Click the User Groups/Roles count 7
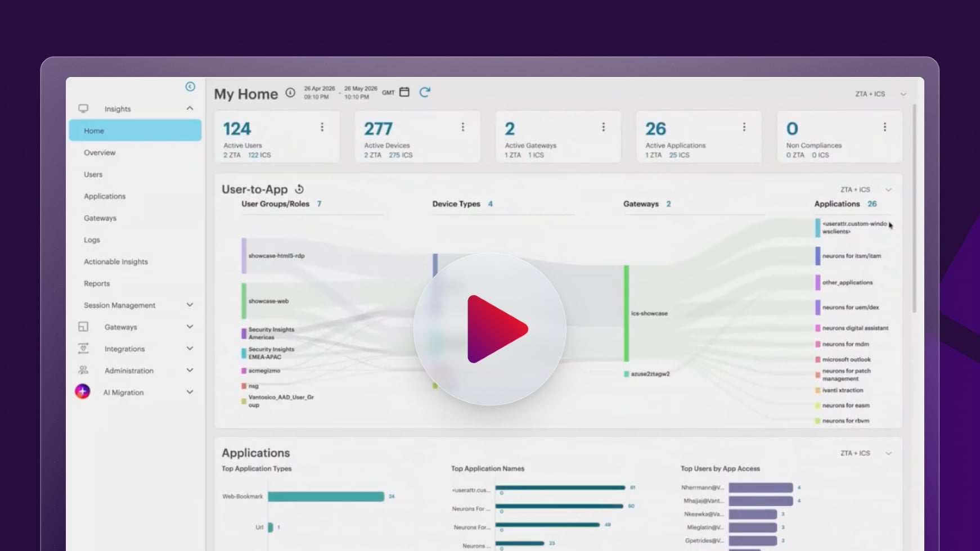Screen dimensions: 980x551 tap(319, 204)
